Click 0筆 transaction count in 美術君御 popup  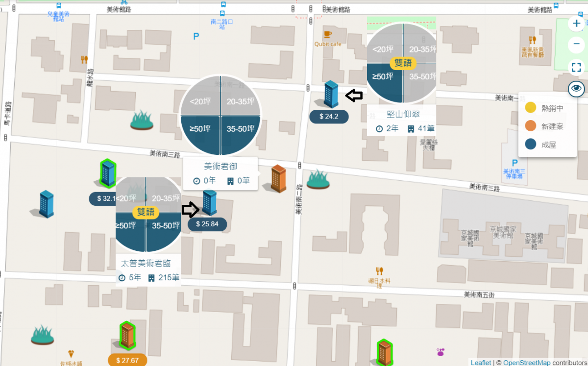click(x=244, y=180)
